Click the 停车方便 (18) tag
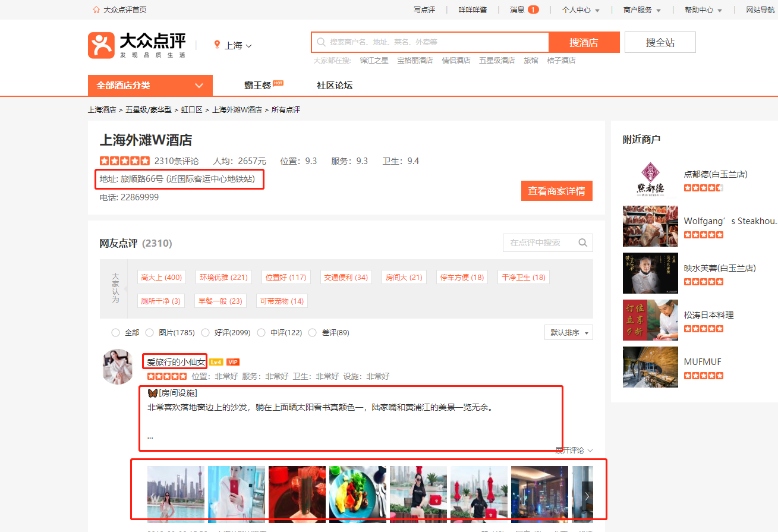Viewport: 778px width, 532px height. [x=462, y=277]
